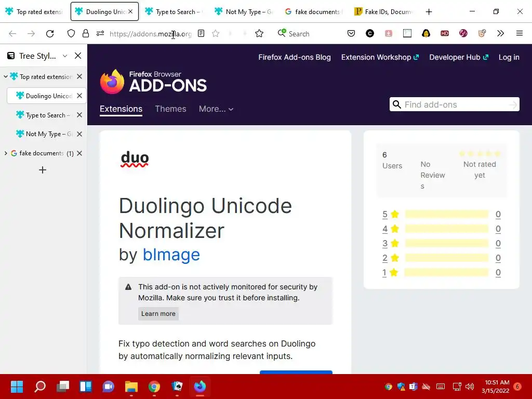Show more toolbar tools overflow chevron

(500, 33)
